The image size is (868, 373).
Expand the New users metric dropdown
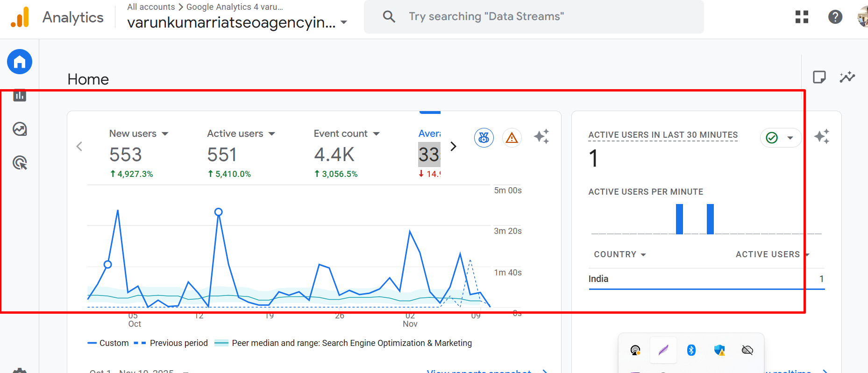tap(165, 134)
